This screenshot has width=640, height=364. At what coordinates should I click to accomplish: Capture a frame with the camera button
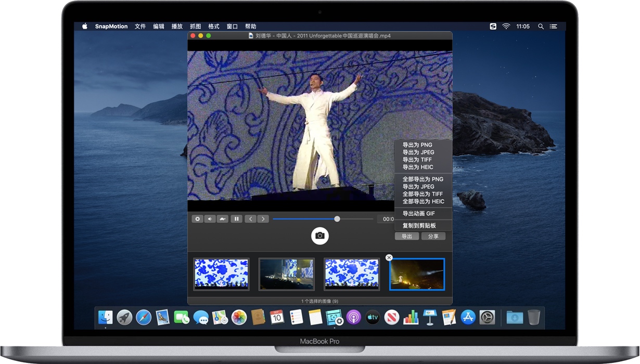tap(319, 236)
